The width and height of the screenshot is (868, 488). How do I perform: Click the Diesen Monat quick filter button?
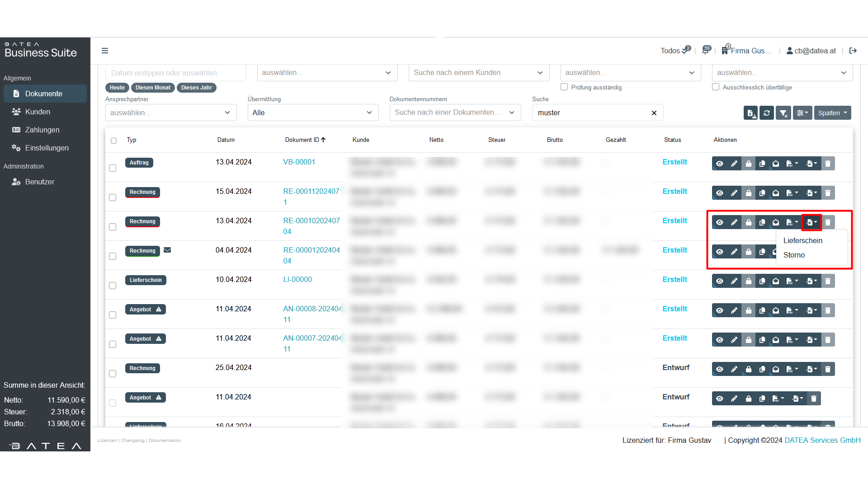click(x=153, y=88)
